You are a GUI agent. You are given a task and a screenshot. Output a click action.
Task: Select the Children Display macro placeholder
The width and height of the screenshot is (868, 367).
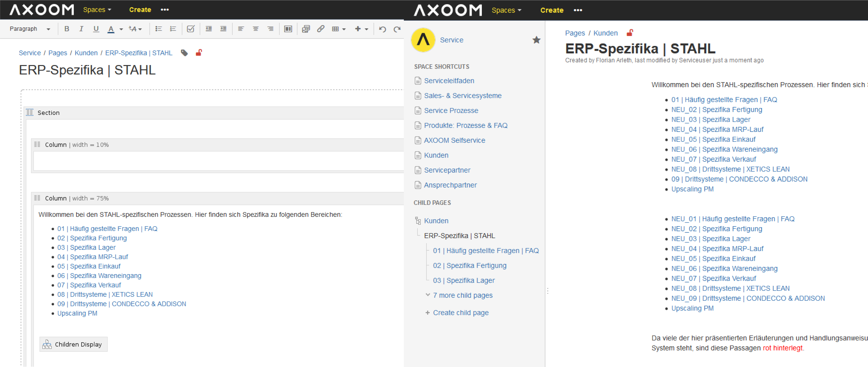pyautogui.click(x=73, y=344)
